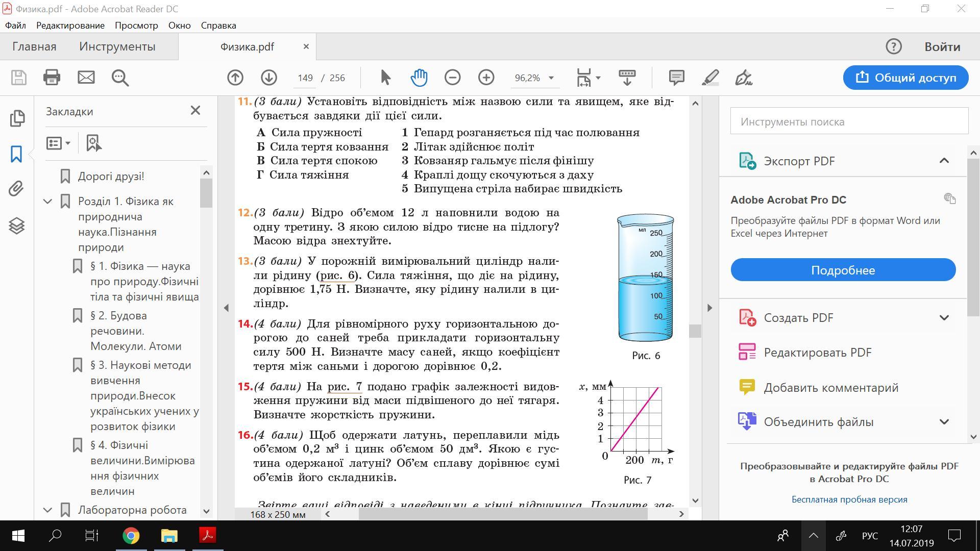Open the fit page width options
The image size is (980, 551).
click(x=589, y=78)
